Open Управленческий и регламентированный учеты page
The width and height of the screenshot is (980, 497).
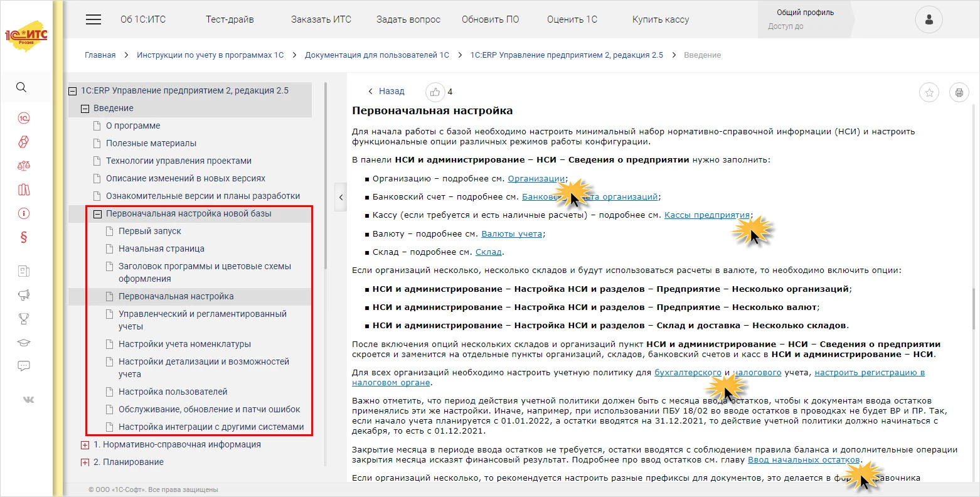(203, 320)
